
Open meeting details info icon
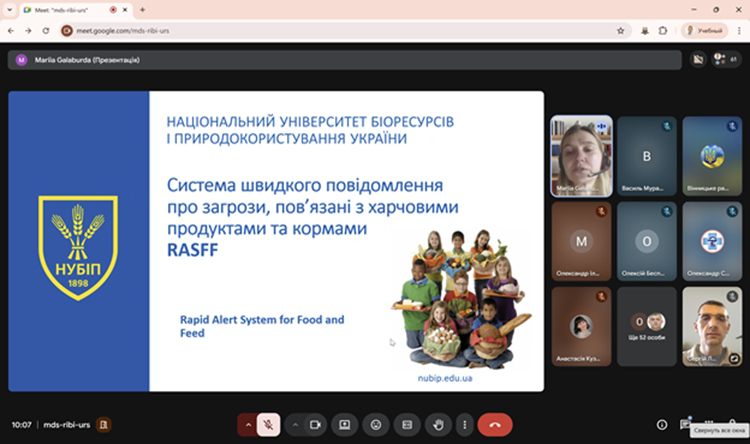662,425
